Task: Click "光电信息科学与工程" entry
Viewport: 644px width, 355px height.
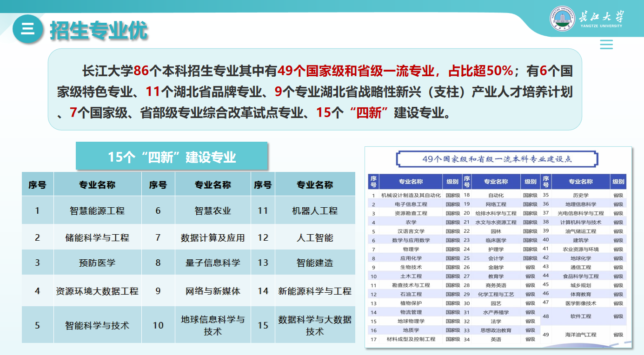Action: pyautogui.click(x=581, y=213)
